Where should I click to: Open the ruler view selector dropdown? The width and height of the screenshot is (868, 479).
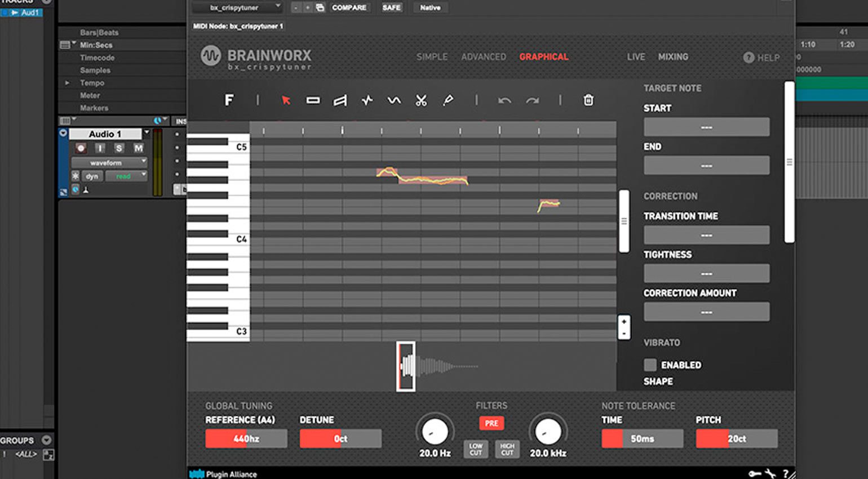pyautogui.click(x=68, y=45)
